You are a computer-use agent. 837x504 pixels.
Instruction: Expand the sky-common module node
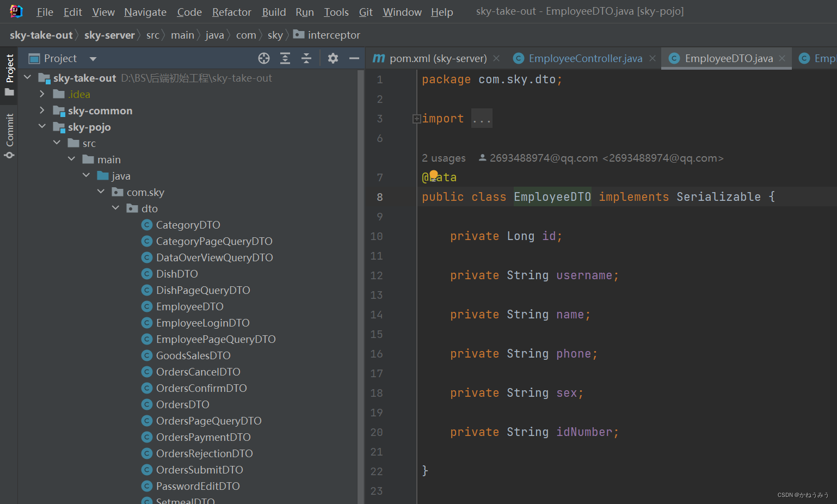point(42,110)
